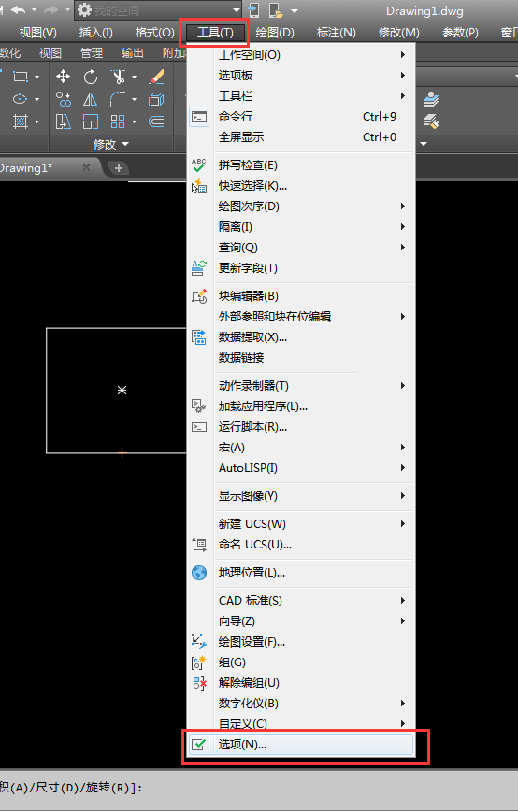Open the 绘图(D) menu

click(x=275, y=33)
